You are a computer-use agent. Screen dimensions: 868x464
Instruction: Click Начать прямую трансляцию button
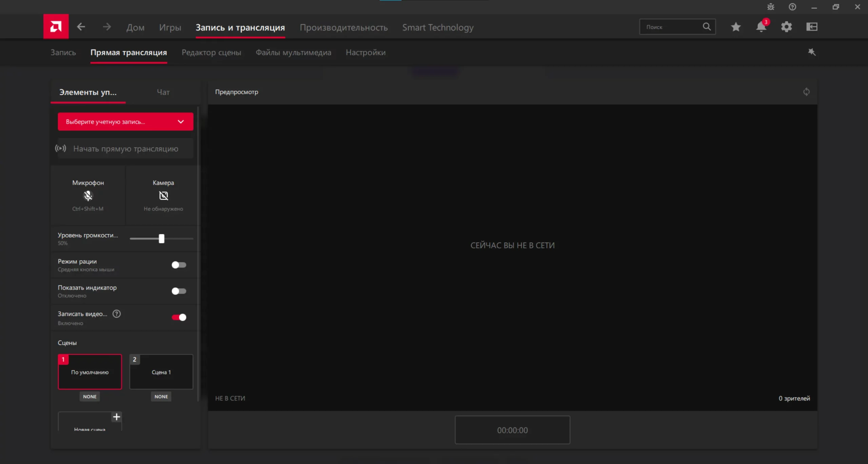point(125,149)
